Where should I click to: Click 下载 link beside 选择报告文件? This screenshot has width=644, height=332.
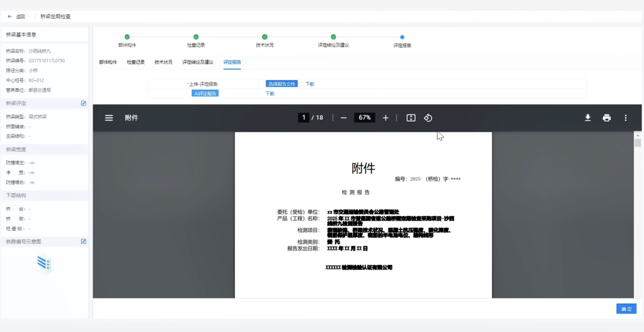[310, 84]
